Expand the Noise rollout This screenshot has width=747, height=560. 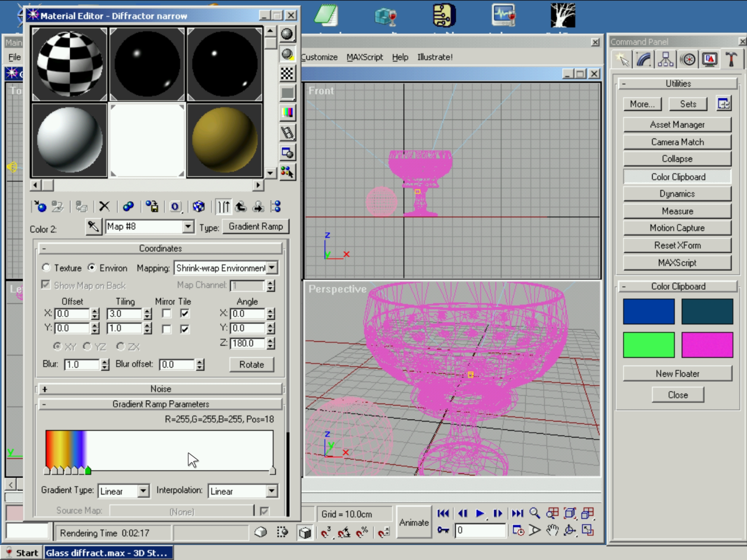160,389
